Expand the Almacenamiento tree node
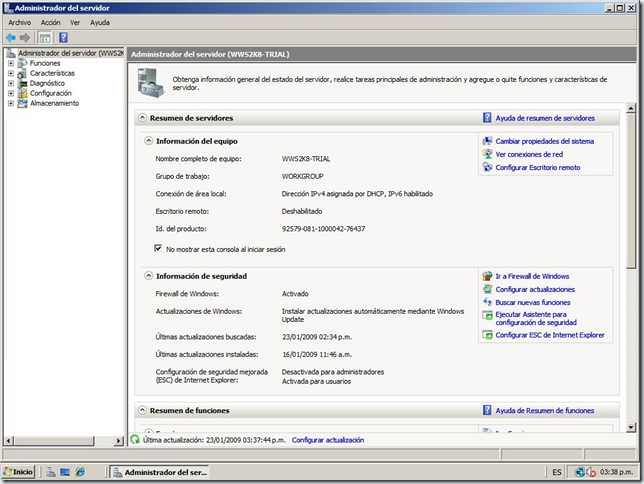 coord(11,103)
